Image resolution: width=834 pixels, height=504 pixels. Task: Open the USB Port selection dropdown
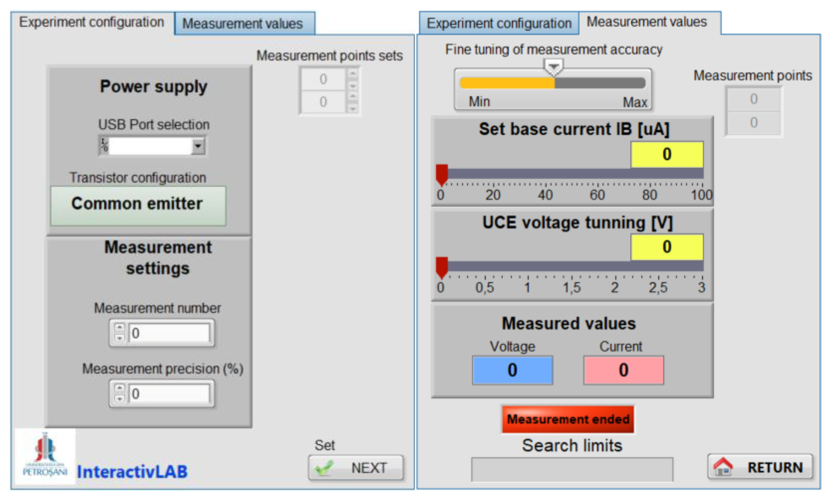[x=198, y=146]
